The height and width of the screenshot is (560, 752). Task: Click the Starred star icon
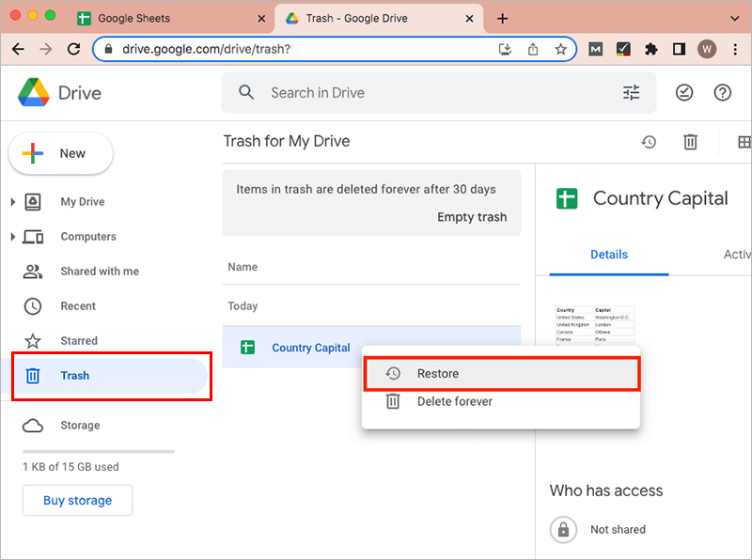point(33,341)
